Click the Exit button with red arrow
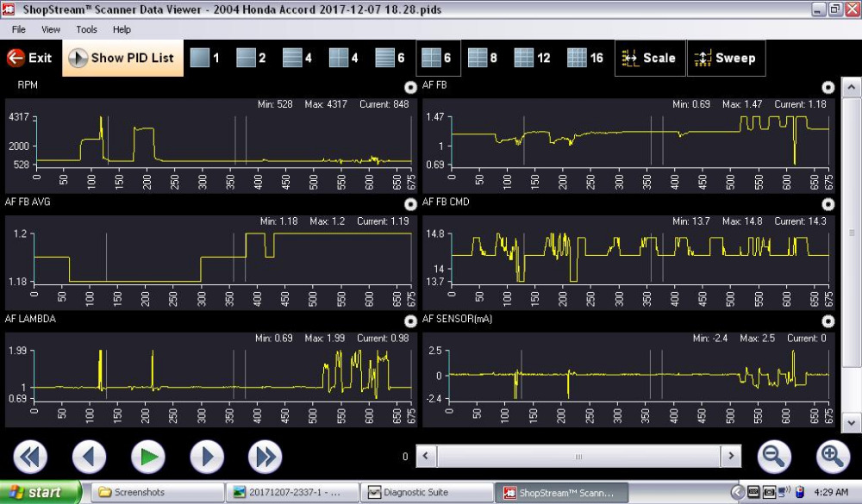Viewport: 862px width, 504px height. coord(29,59)
